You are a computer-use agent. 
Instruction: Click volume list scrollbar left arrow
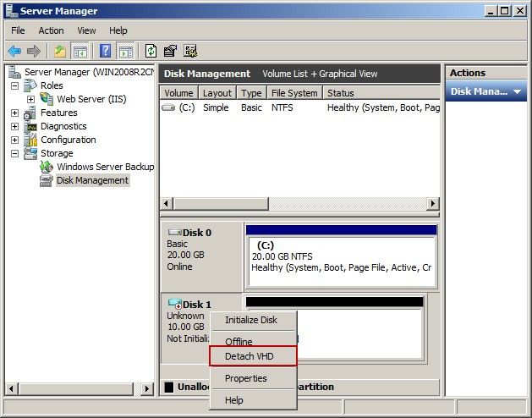[166, 204]
